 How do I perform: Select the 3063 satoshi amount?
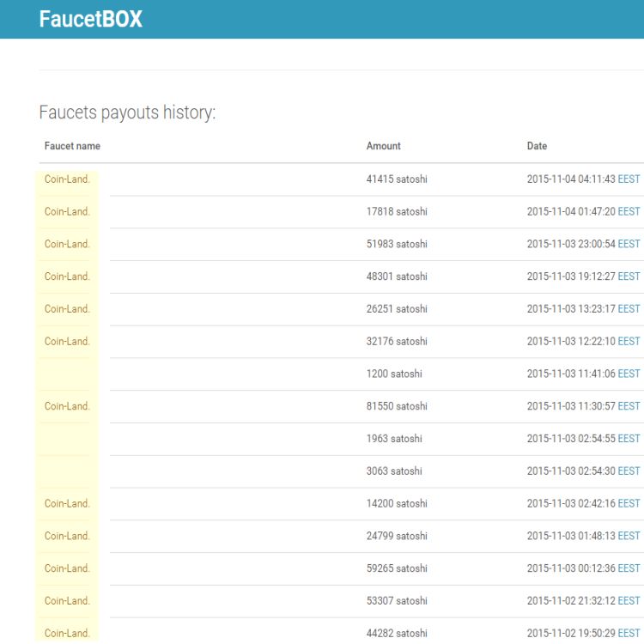pyautogui.click(x=394, y=471)
